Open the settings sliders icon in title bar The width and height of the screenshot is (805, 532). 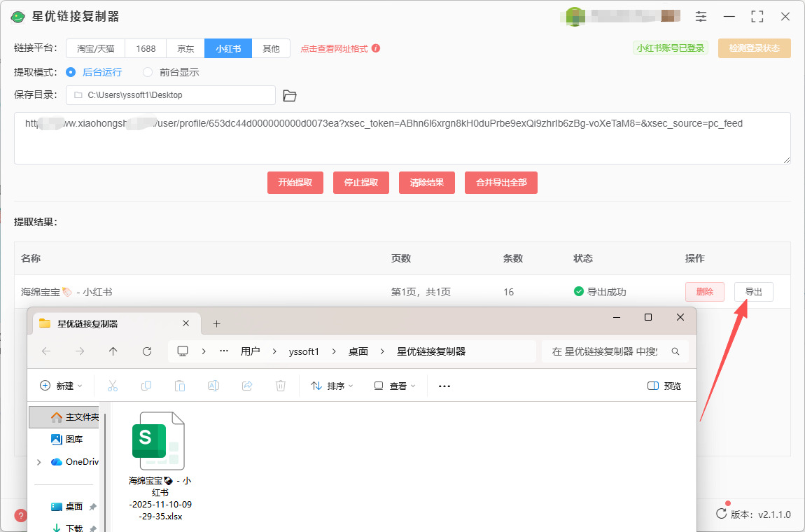click(701, 16)
